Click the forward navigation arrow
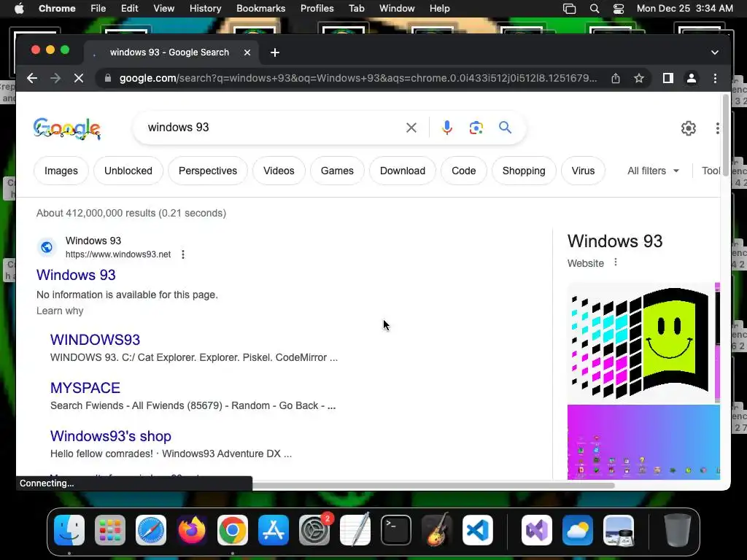Image resolution: width=747 pixels, height=560 pixels. [x=55, y=78]
